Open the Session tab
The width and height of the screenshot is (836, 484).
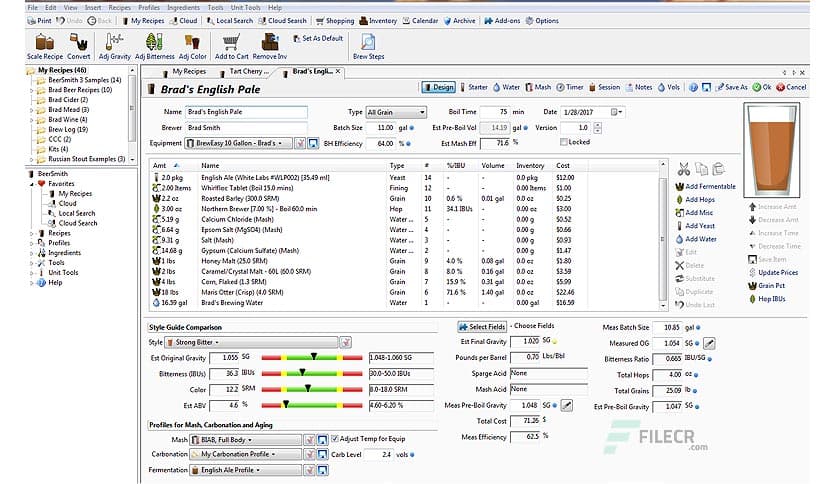[x=605, y=87]
